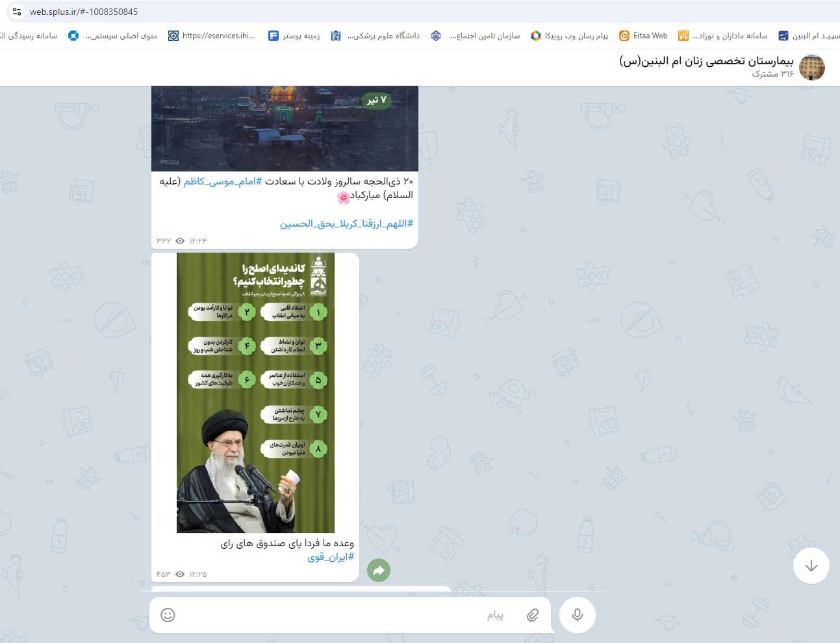Screen dimensions: 840x643
Task: Open the emoji picker smiley icon
Action: point(168,615)
